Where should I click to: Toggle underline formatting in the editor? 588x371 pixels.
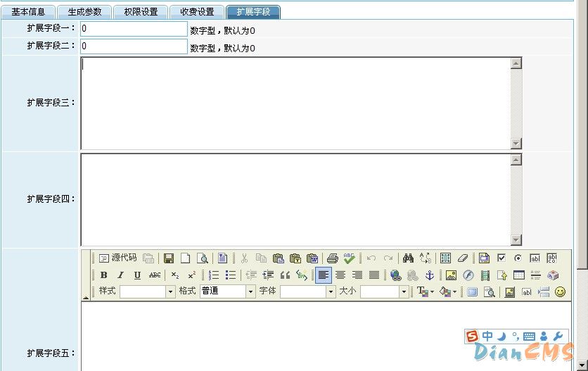point(137,275)
